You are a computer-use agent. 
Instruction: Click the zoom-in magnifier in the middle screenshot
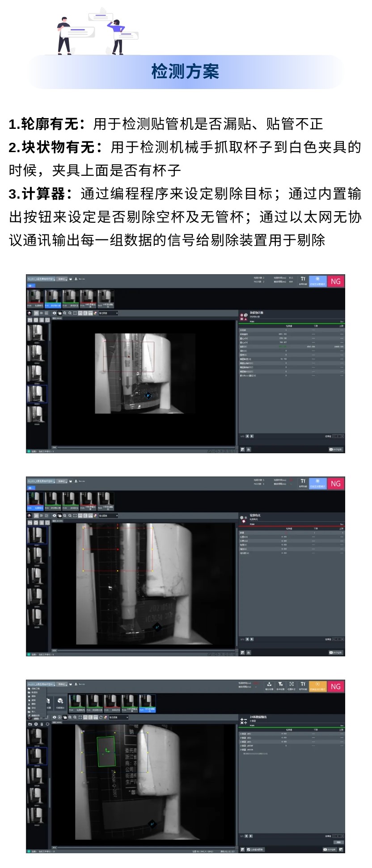tap(65, 515)
